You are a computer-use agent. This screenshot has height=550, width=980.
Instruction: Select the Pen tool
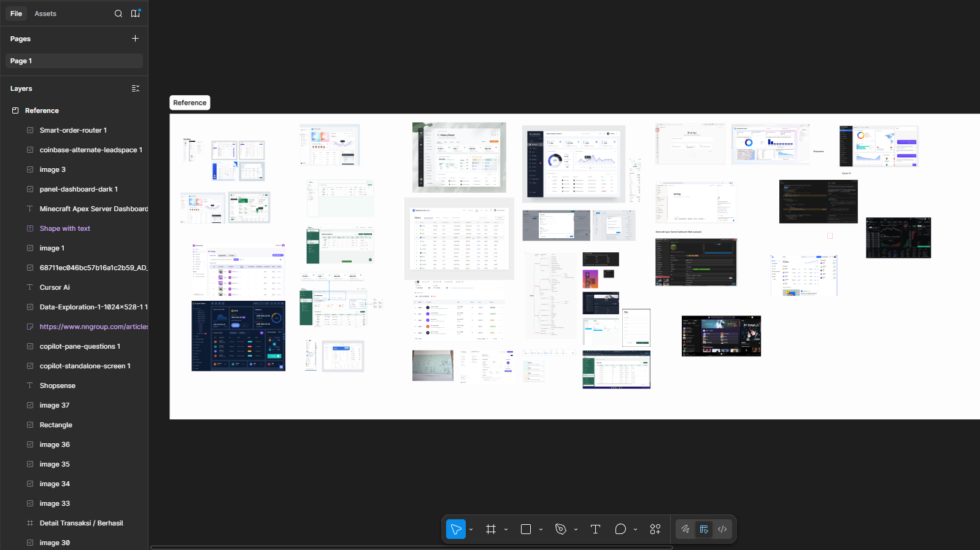coord(560,529)
